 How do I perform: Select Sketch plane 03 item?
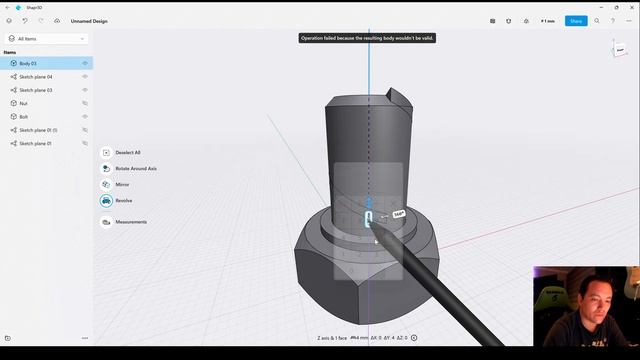click(46, 90)
